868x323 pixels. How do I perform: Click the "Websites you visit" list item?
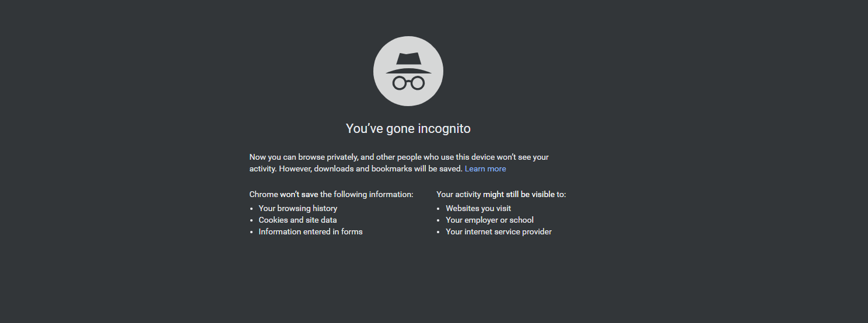(478, 208)
